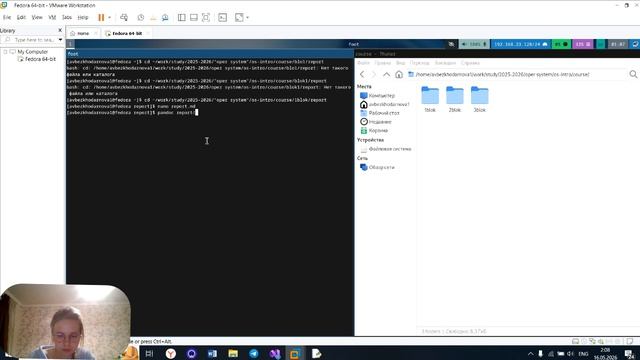Click the volume indicator in the Fedora bar
Image resolution: width=640 pixels, height=360 pixels.
tap(474, 44)
